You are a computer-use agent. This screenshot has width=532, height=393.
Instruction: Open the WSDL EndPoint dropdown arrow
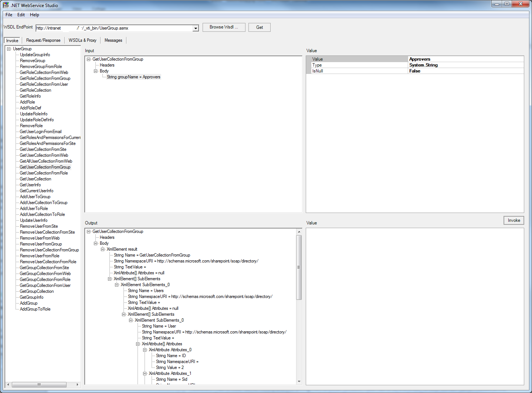(196, 28)
